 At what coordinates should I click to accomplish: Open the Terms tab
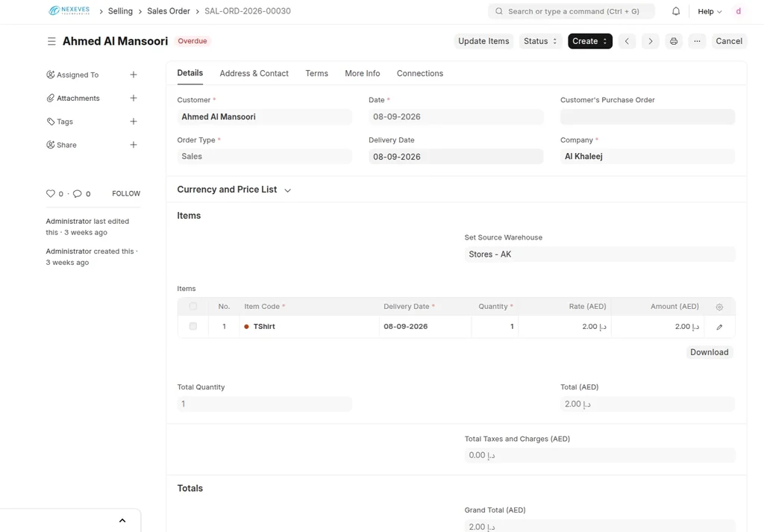point(316,73)
